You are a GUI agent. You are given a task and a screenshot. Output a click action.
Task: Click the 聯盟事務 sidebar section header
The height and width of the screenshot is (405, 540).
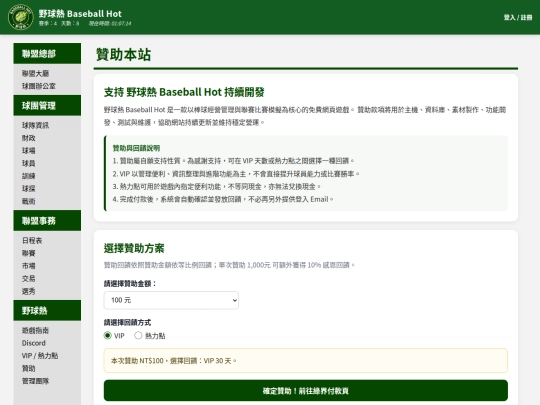[x=47, y=221]
